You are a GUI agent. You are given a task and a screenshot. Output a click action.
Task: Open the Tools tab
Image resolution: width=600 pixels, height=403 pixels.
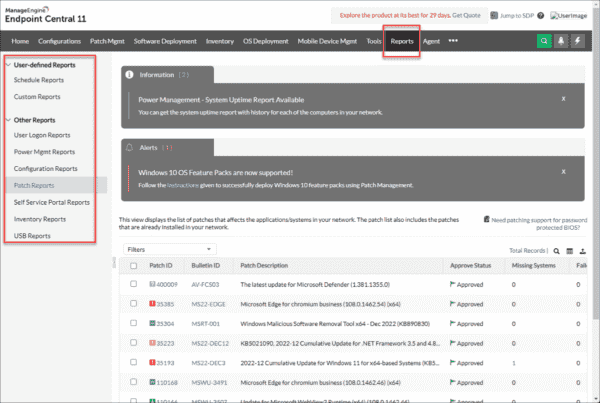[x=373, y=41]
